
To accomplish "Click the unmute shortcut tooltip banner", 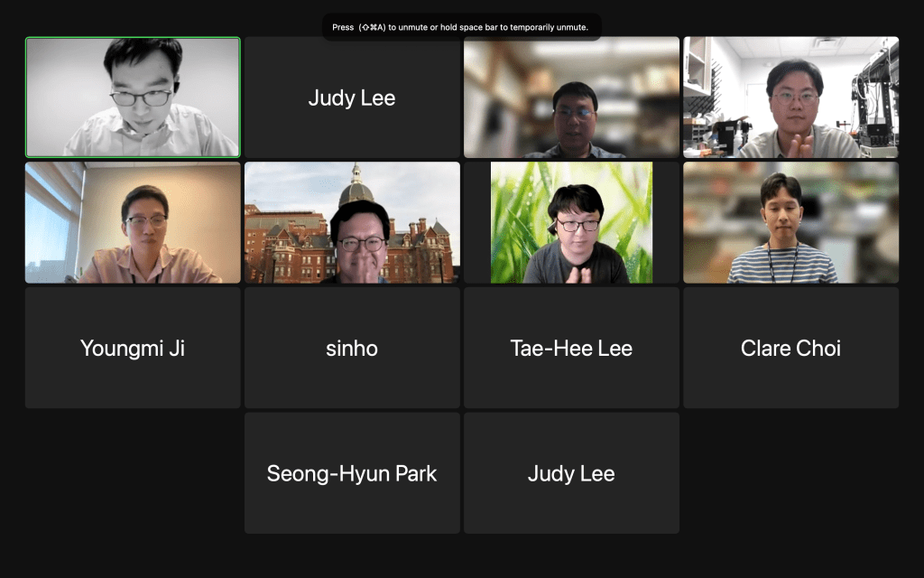I will click(x=461, y=27).
